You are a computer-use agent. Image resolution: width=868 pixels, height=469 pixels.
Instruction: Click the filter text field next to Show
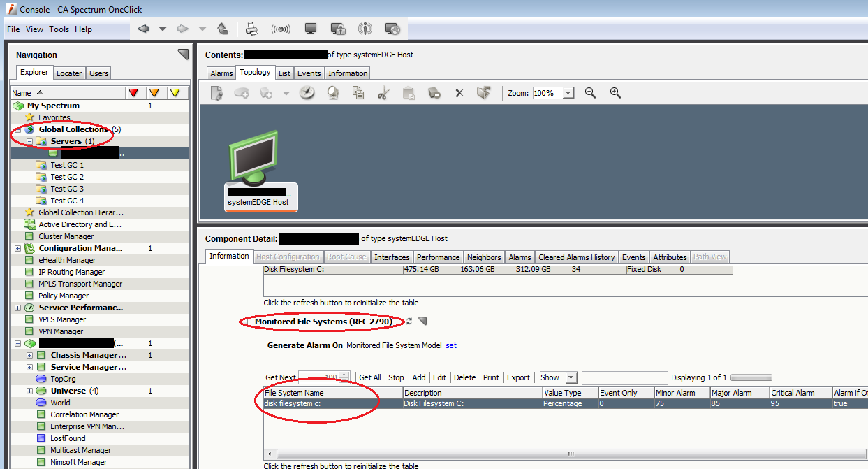coord(624,377)
